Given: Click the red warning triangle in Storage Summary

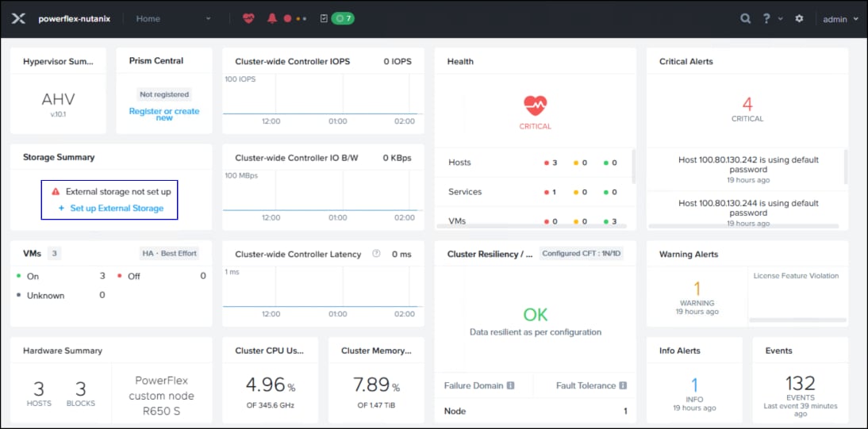Looking at the screenshot, I should pyautogui.click(x=56, y=192).
